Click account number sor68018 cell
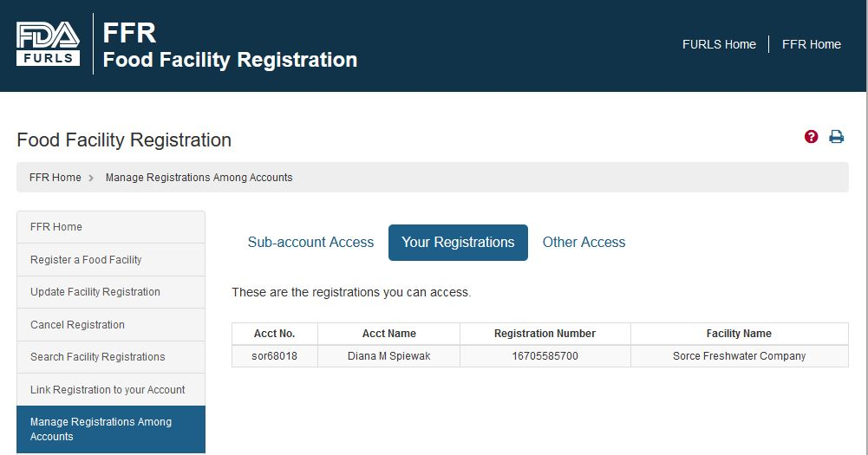The height and width of the screenshot is (455, 868). coord(275,356)
